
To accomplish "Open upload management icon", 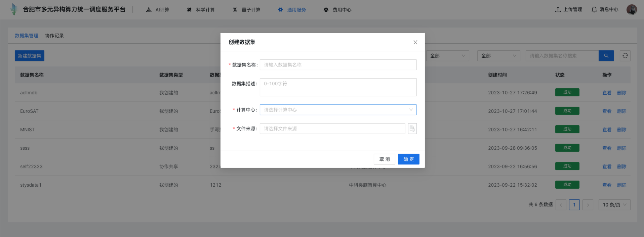I will (x=558, y=10).
